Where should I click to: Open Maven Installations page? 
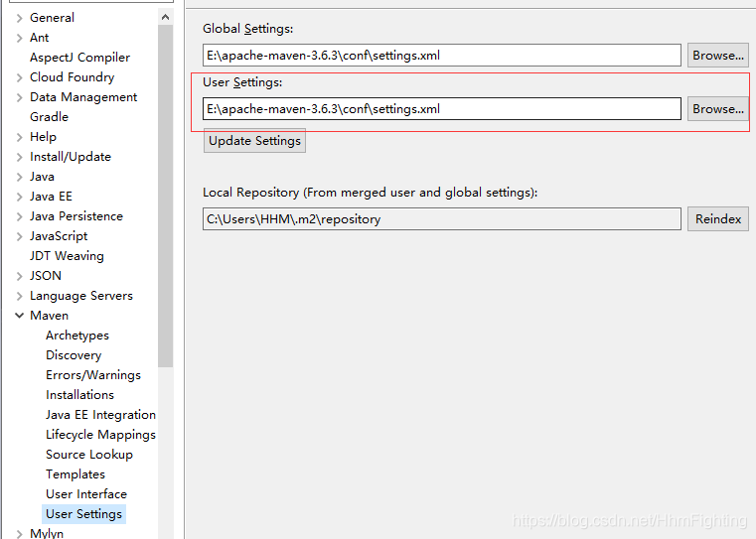(80, 394)
